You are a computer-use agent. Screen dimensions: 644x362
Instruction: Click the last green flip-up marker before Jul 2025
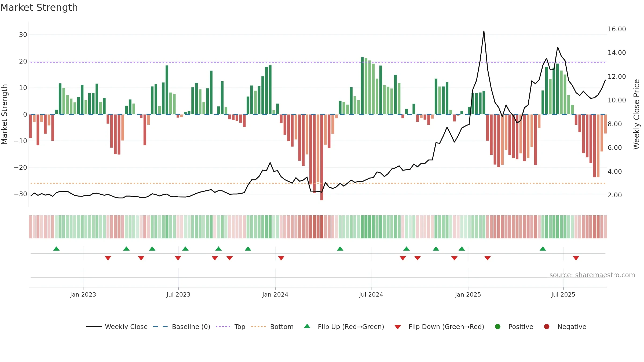coord(543,249)
